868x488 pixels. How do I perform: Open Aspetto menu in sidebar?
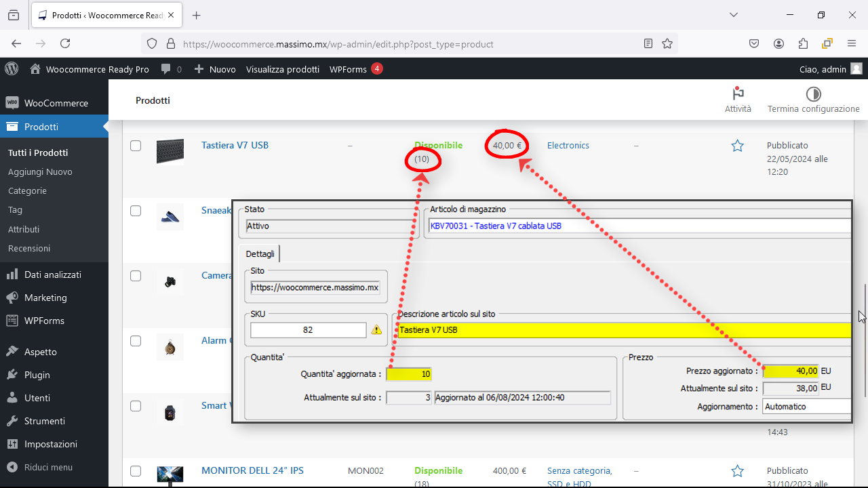[x=54, y=352]
